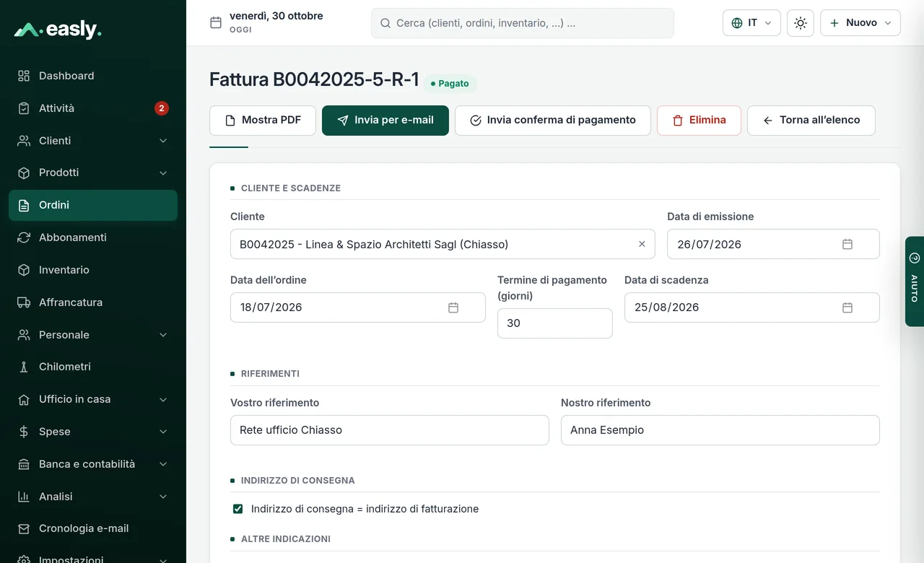Viewport: 924px width, 563px height.
Task: Open the Nuovo dropdown menu
Action: coord(860,23)
